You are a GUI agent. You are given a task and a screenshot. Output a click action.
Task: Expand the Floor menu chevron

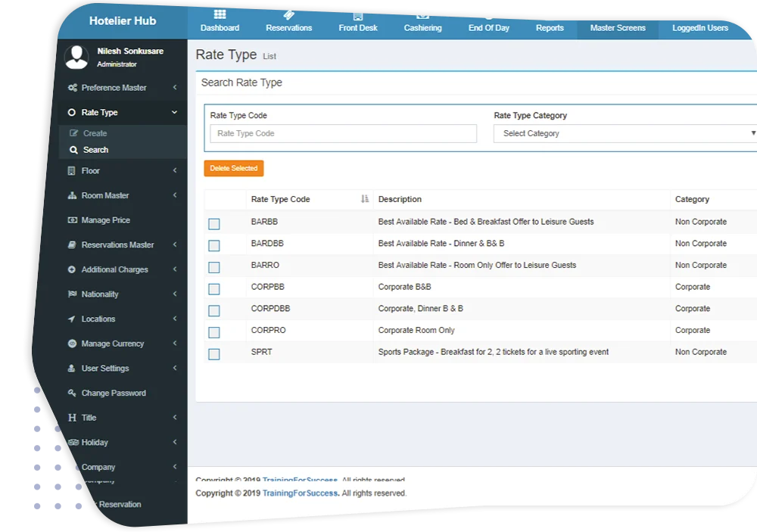[x=175, y=170]
